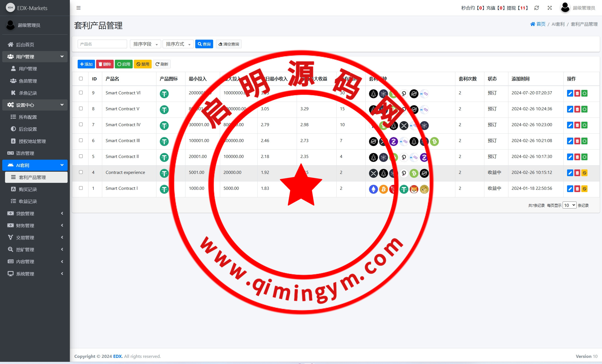This screenshot has height=364, width=602.
Task: Edit Smart Contract VI with pencil icon
Action: coord(570,93)
